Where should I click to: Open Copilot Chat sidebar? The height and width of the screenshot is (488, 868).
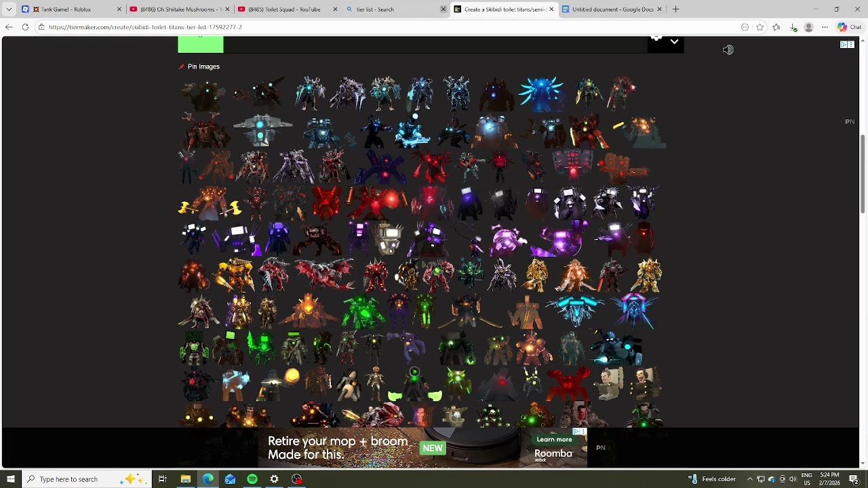pyautogui.click(x=849, y=27)
